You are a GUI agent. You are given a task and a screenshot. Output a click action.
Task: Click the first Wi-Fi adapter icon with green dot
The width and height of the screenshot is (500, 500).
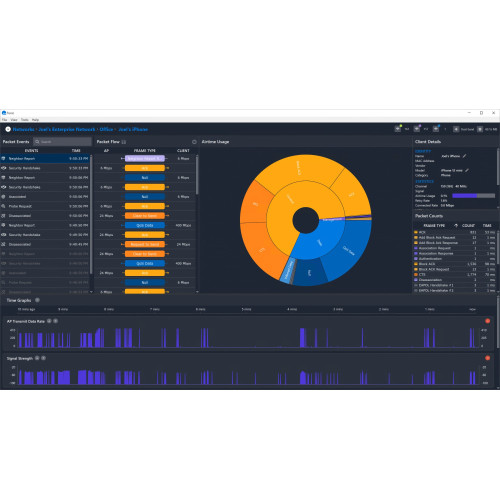coord(398,129)
